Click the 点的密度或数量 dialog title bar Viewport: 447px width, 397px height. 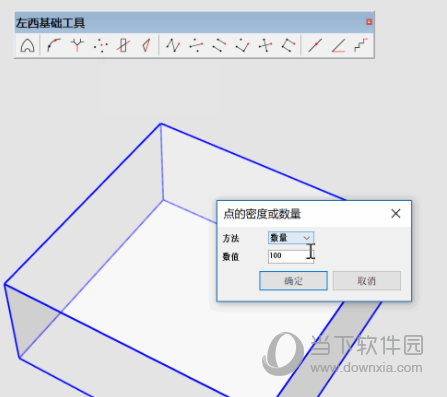(314, 214)
